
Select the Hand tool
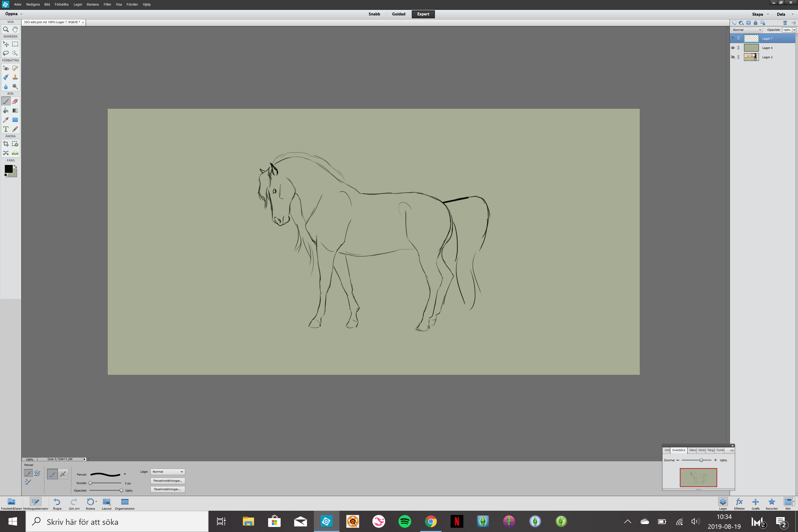tap(15, 30)
